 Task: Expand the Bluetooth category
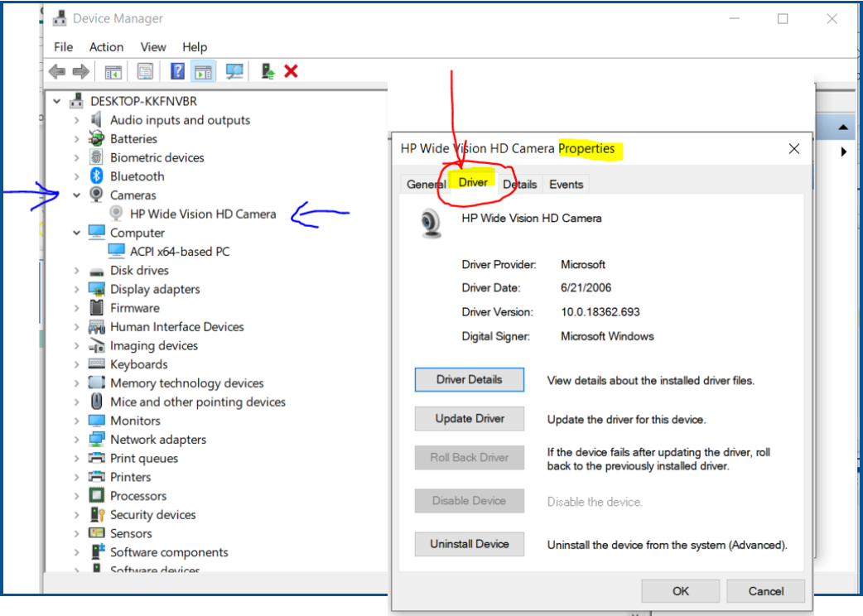(x=76, y=176)
